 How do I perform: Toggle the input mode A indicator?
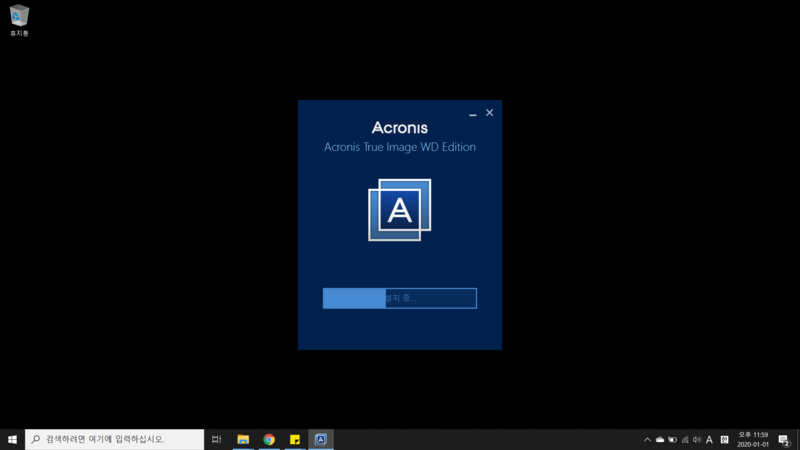click(x=709, y=439)
